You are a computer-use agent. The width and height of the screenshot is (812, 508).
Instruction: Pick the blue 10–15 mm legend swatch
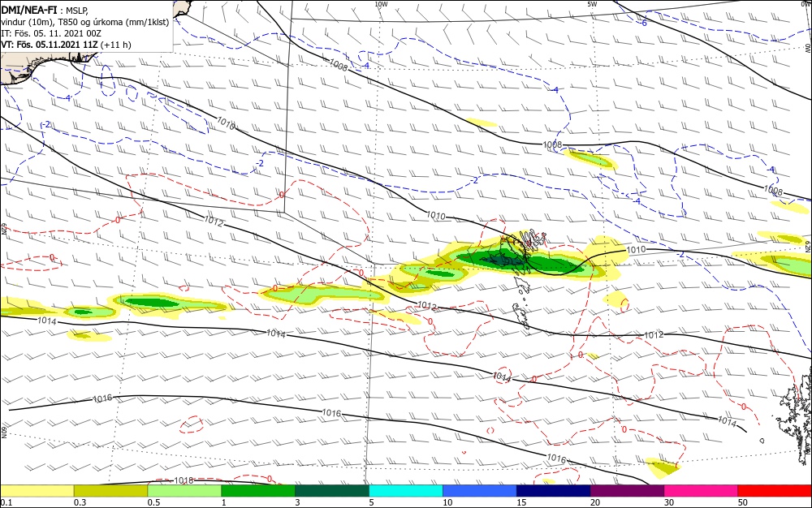(x=480, y=491)
